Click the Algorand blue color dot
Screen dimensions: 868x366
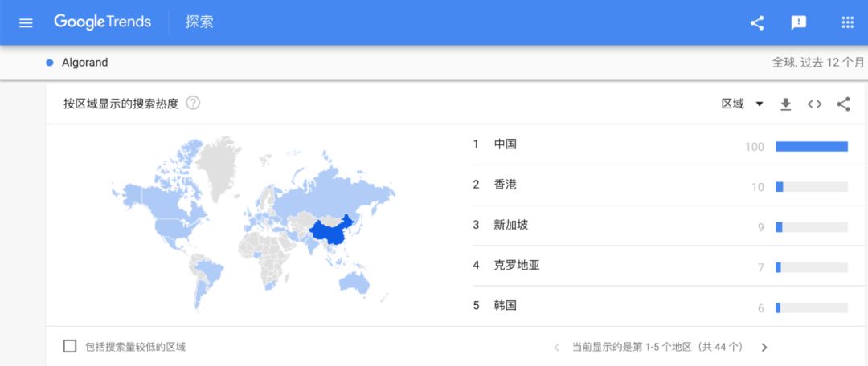pyautogui.click(x=50, y=63)
